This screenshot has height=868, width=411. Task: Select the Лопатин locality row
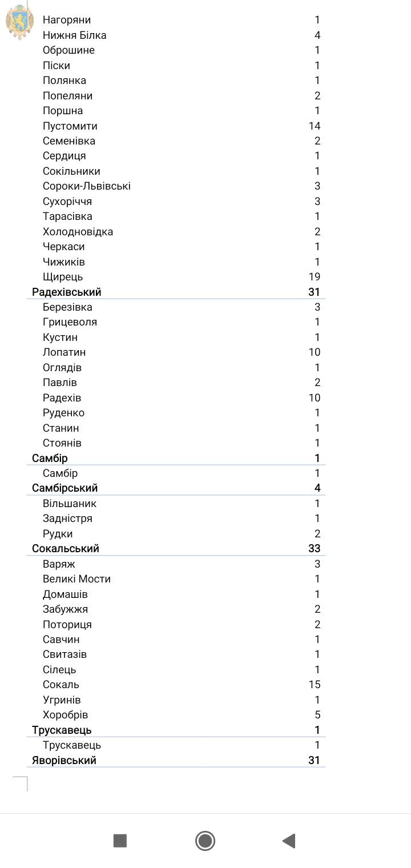(x=65, y=352)
